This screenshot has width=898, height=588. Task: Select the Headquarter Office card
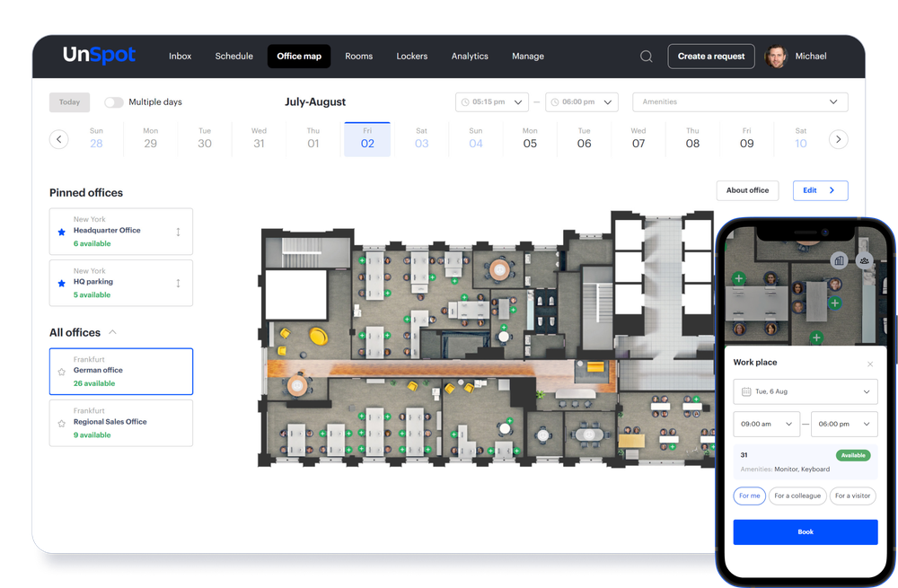click(x=121, y=232)
